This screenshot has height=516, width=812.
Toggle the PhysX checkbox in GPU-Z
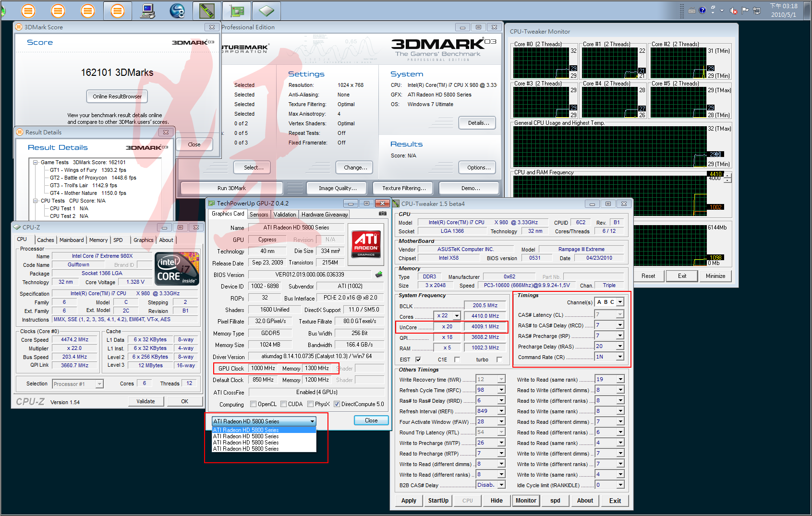click(310, 404)
